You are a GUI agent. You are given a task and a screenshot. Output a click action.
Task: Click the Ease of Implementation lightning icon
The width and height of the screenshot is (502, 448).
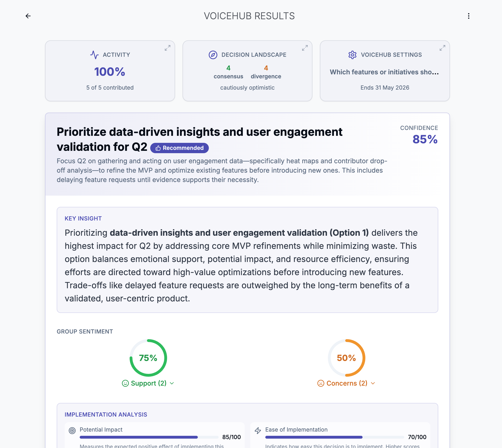[258, 430]
